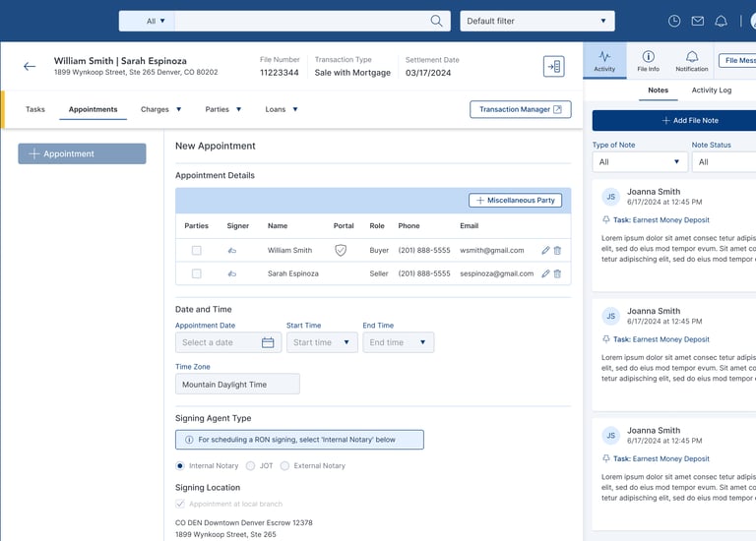Switch to the Tasks tab
The width and height of the screenshot is (756, 541).
35,109
